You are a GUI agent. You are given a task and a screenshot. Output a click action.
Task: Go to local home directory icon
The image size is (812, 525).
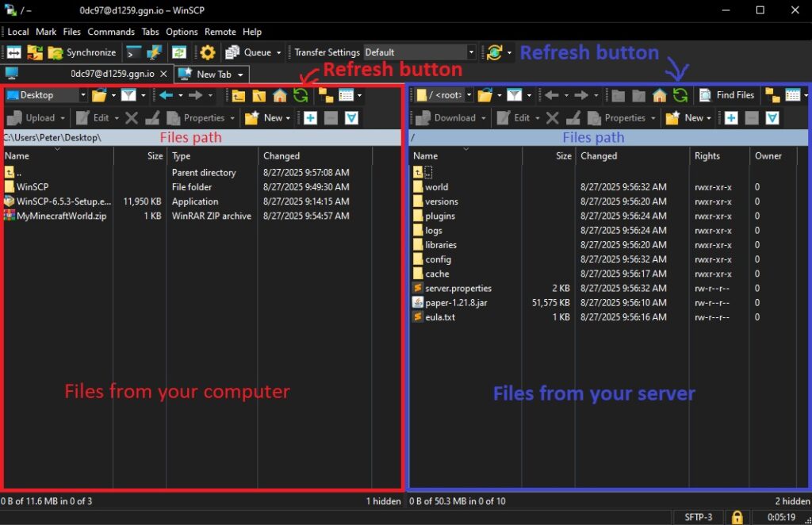(280, 95)
